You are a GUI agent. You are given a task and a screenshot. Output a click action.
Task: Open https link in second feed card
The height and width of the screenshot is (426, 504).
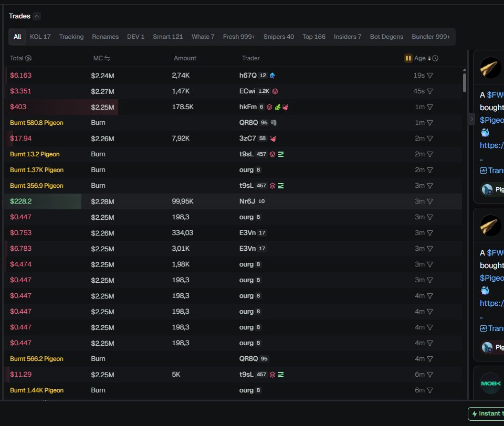pyautogui.click(x=492, y=303)
